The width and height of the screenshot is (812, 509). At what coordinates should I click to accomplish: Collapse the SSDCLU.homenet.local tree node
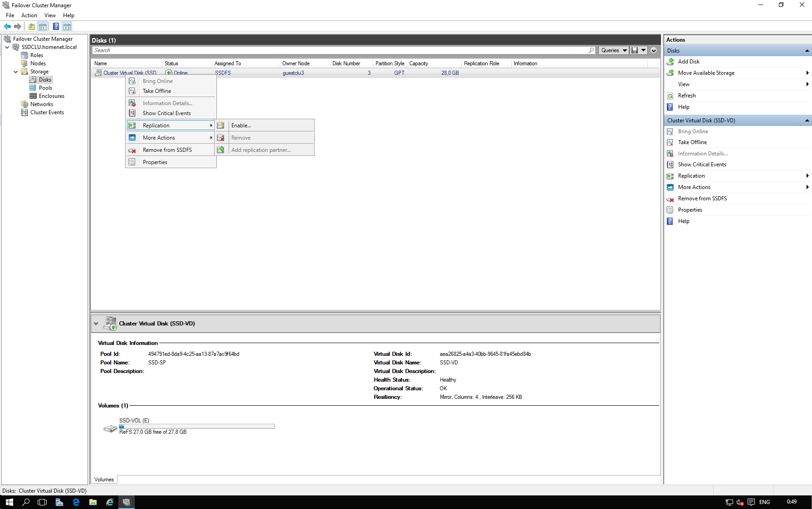tap(7, 47)
